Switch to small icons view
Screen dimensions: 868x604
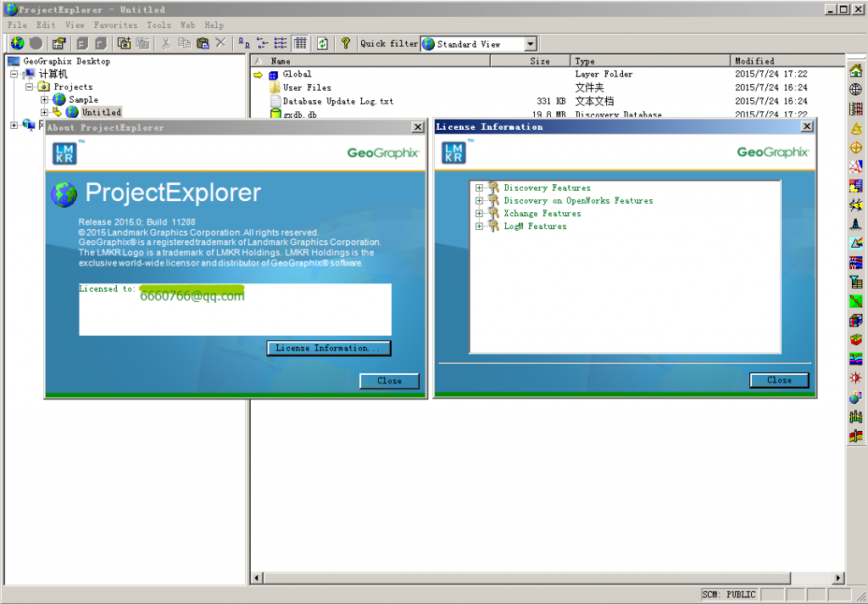click(263, 43)
